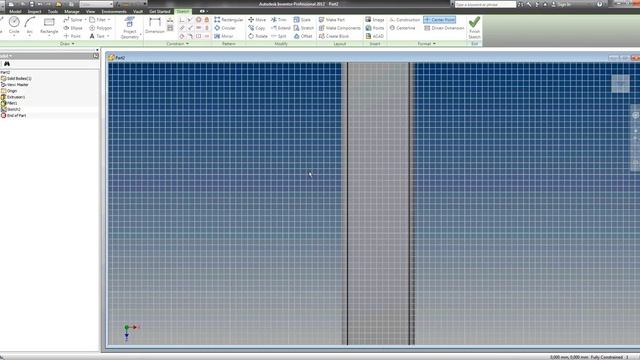Select the Rotate tool
This screenshot has height=360, width=640.
[x=258, y=36]
